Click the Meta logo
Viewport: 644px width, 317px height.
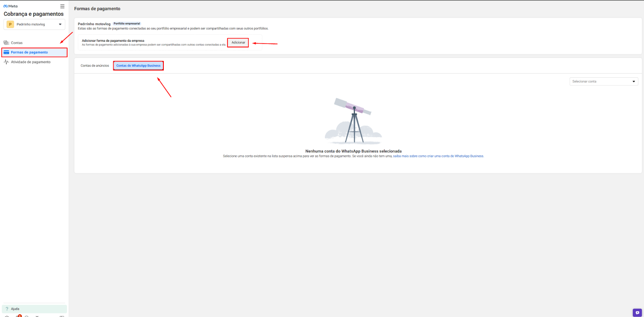coord(10,6)
